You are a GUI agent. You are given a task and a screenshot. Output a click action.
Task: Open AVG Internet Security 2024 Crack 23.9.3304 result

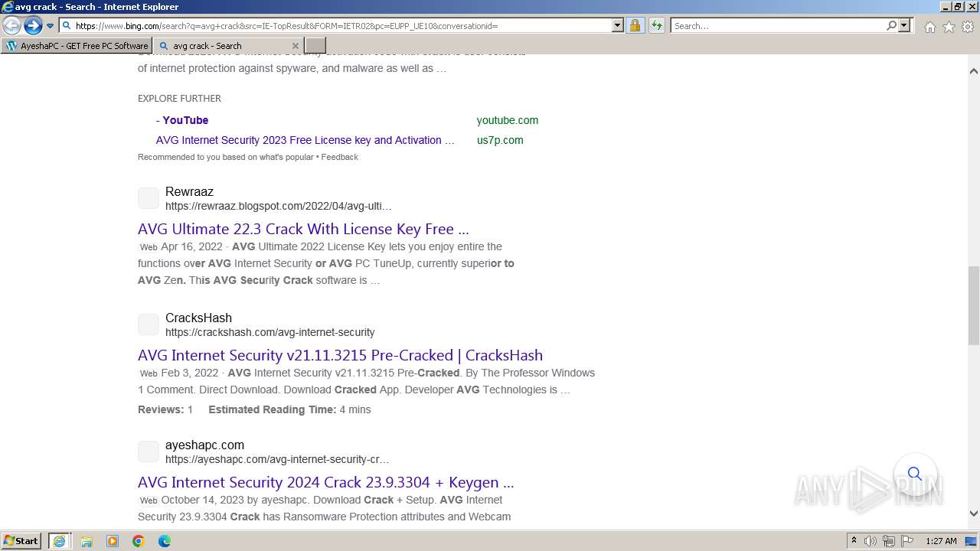point(325,482)
